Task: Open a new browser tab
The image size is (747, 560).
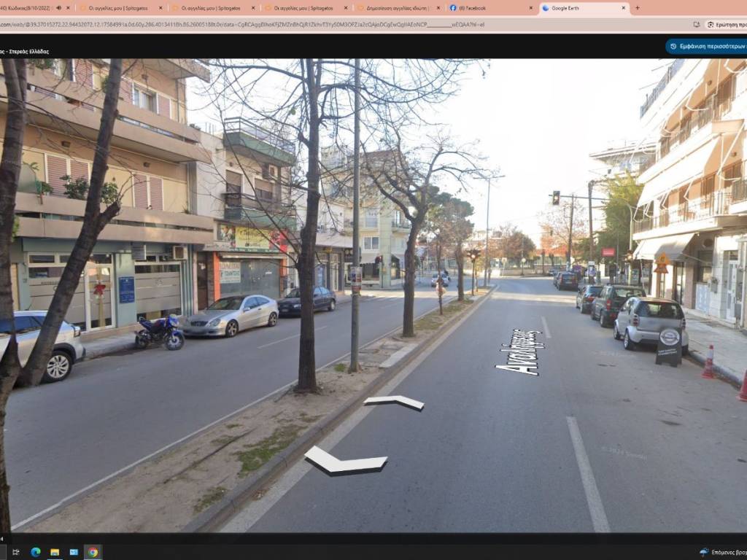Action: tap(637, 8)
